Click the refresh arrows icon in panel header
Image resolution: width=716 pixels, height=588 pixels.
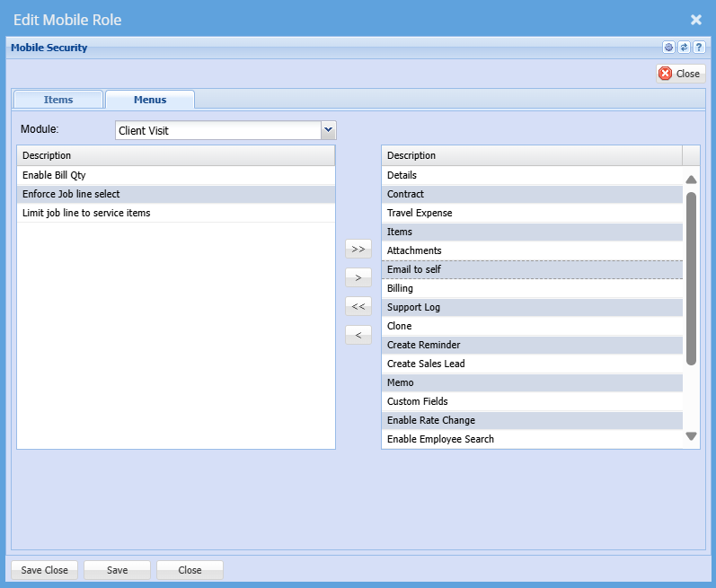(684, 48)
